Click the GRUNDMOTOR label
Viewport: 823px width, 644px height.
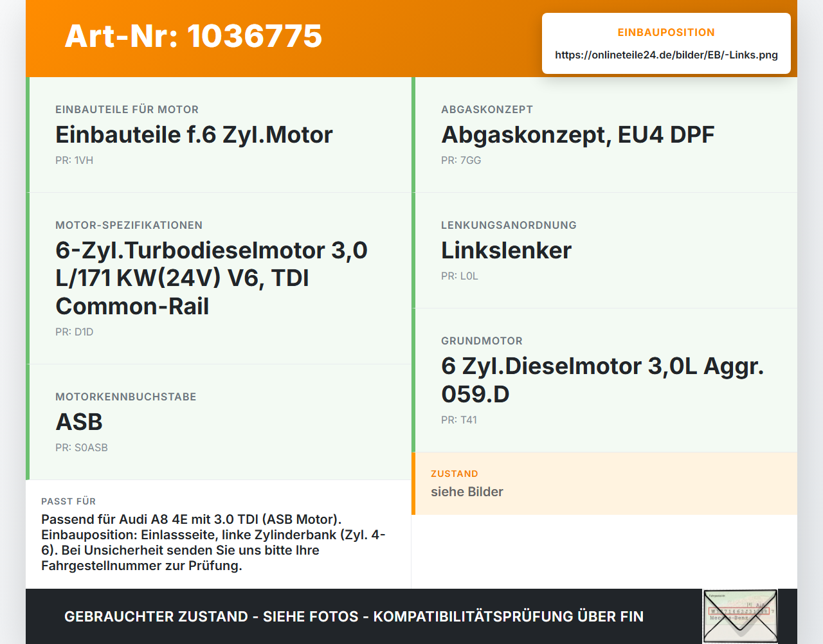[x=482, y=341]
